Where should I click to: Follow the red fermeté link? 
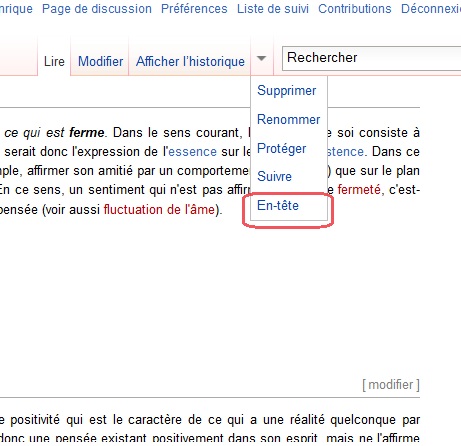coord(359,190)
